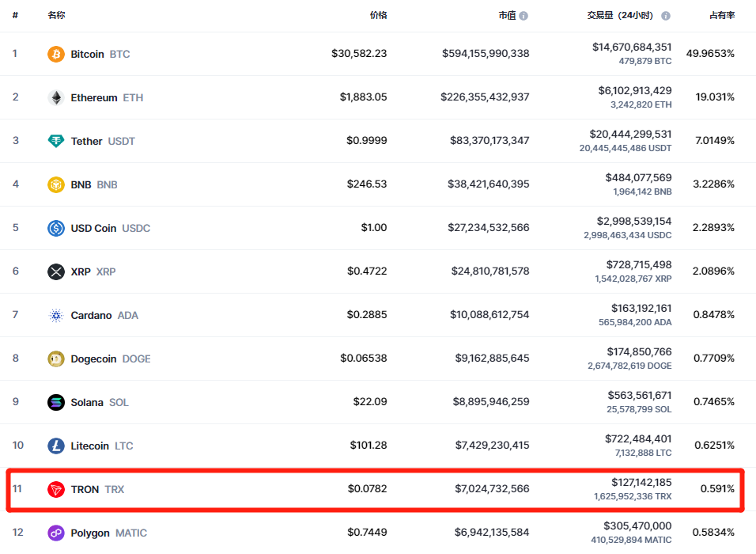The image size is (756, 554).
Task: Click the USD Coin blue logo
Action: click(x=55, y=228)
